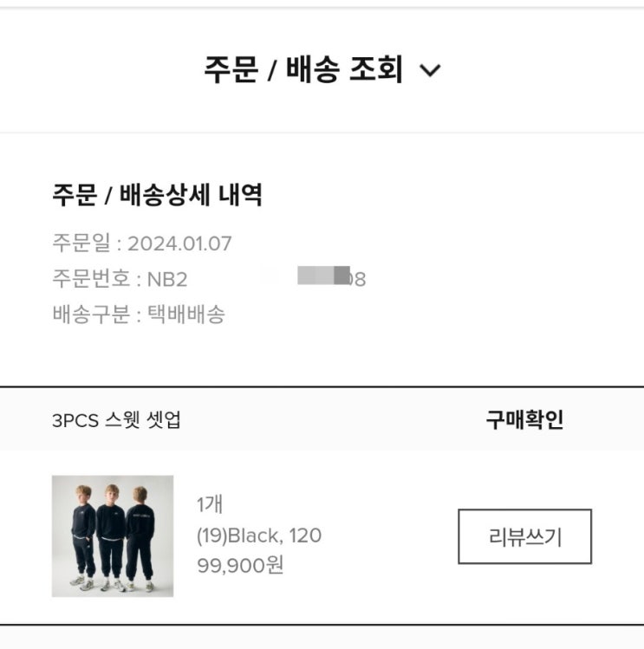644x649 pixels.
Task: Click the 구매확인 status label
Action: (x=524, y=420)
